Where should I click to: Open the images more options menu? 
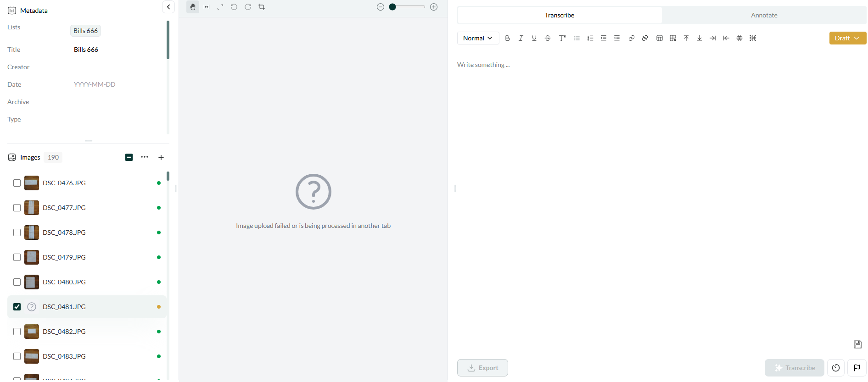point(145,157)
